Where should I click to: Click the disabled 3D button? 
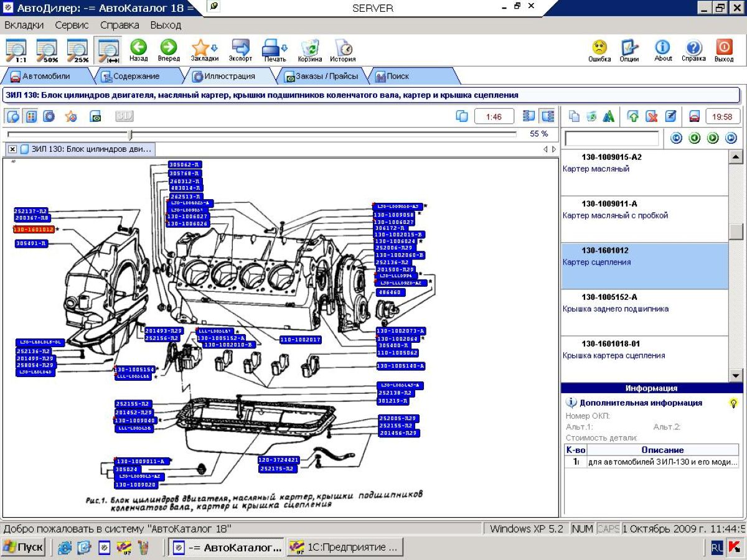[125, 116]
